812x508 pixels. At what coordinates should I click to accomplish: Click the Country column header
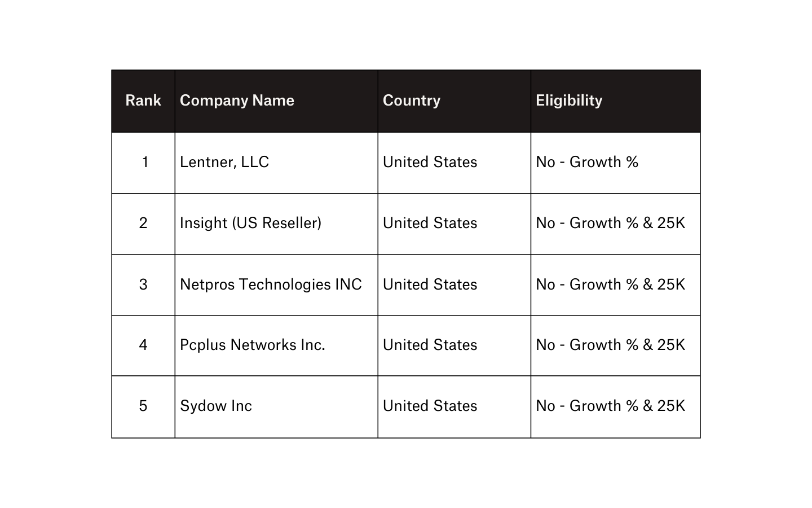(412, 100)
